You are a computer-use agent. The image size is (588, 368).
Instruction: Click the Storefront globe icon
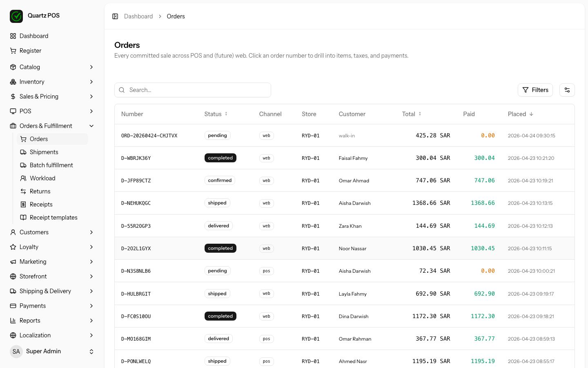(x=13, y=276)
